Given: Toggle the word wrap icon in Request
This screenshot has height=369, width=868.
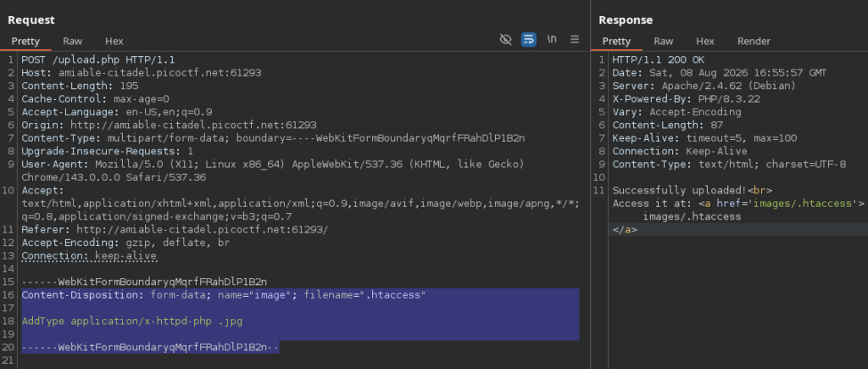Looking at the screenshot, I should click(x=529, y=40).
